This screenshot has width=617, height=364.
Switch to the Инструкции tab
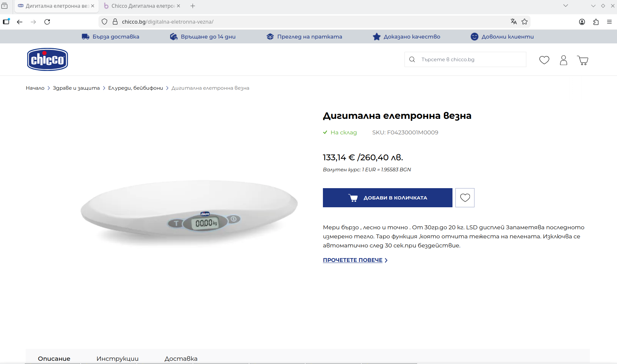pyautogui.click(x=117, y=358)
